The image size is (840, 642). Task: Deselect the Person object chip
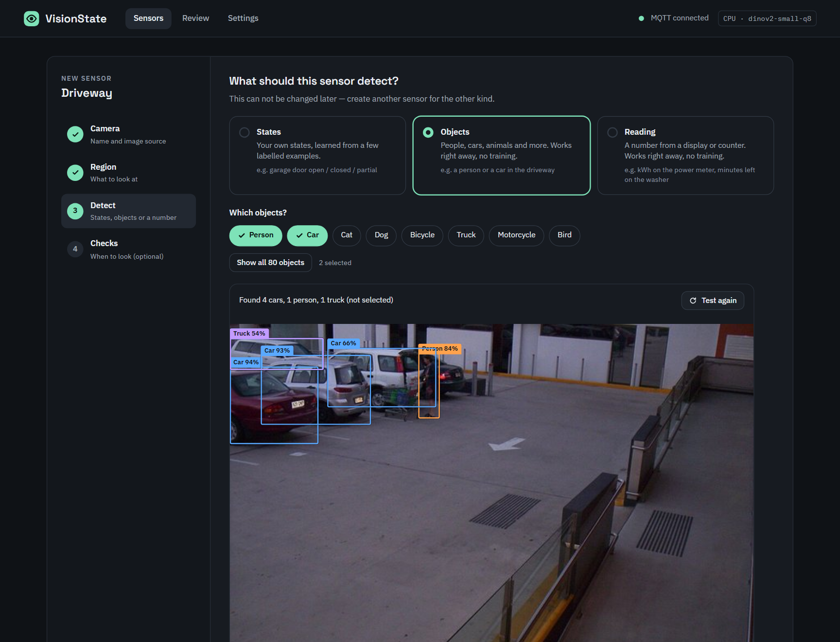[256, 235]
